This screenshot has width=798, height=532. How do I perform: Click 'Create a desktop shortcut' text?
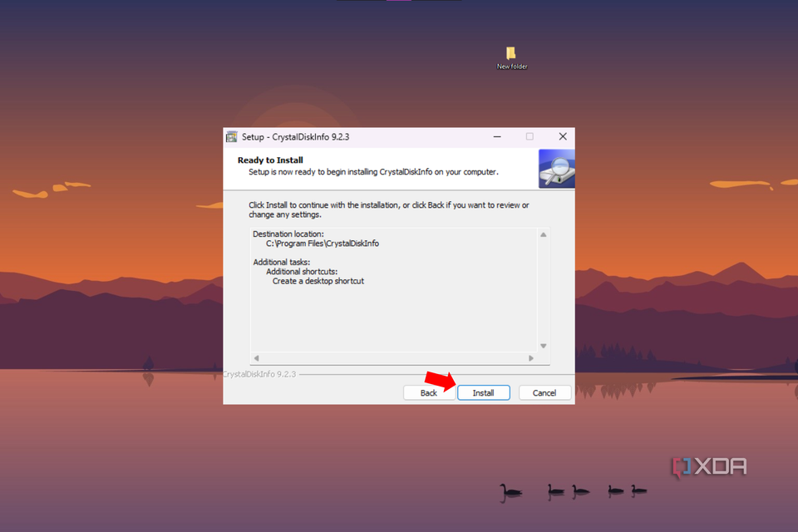coord(318,281)
